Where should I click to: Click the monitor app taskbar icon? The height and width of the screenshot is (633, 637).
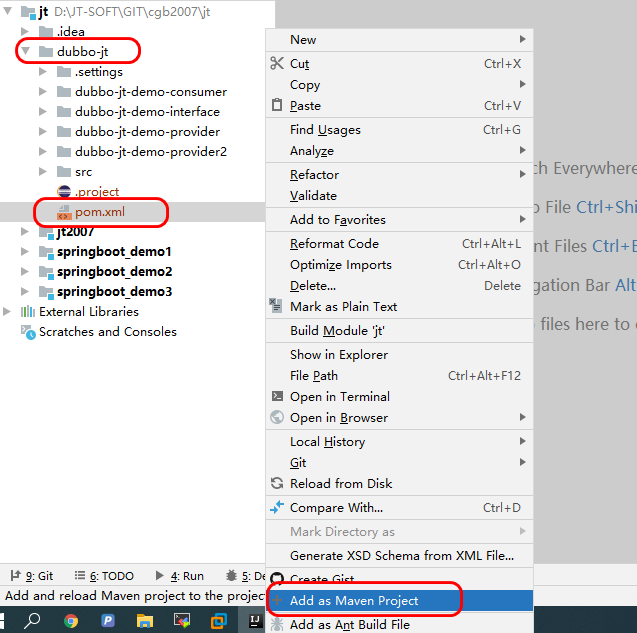(x=182, y=620)
